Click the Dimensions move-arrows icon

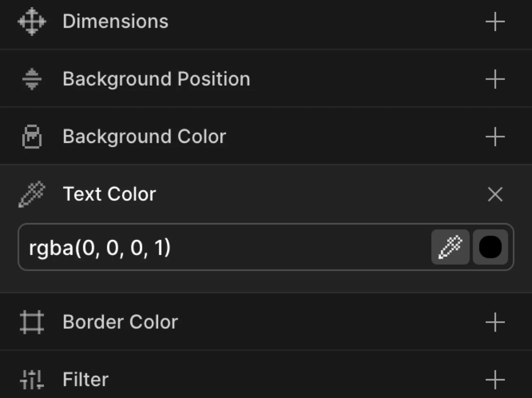32,22
